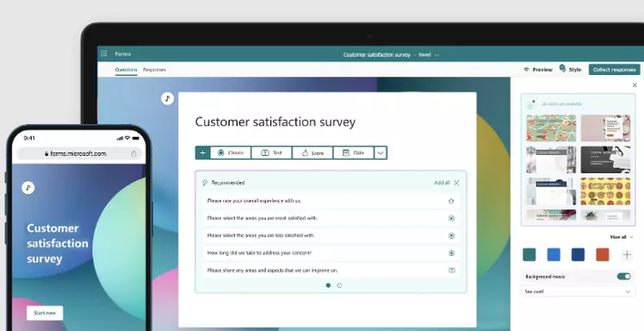This screenshot has height=331, width=644.
Task: Tap the share icon in phone address bar
Action: click(x=133, y=153)
